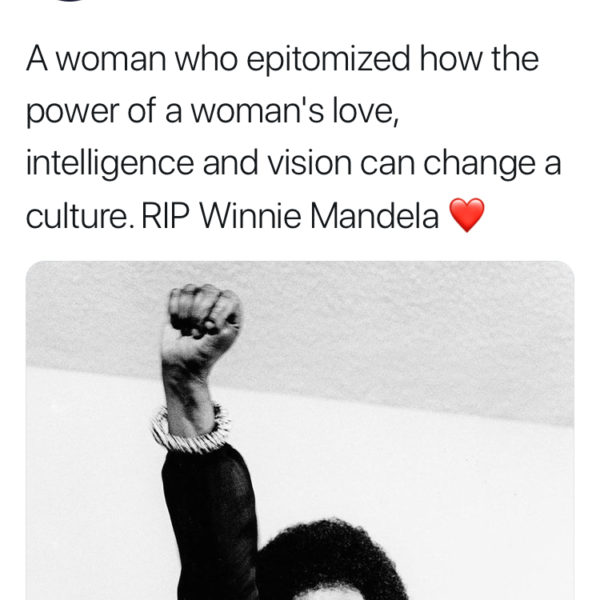
Task: Click the word "culture." in the tweet
Action: 88,216
